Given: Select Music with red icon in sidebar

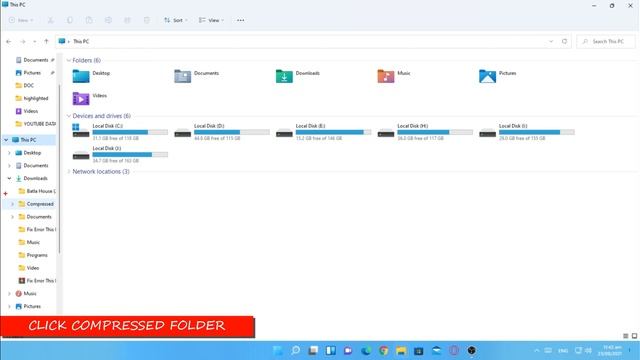Looking at the screenshot, I should (26, 293).
